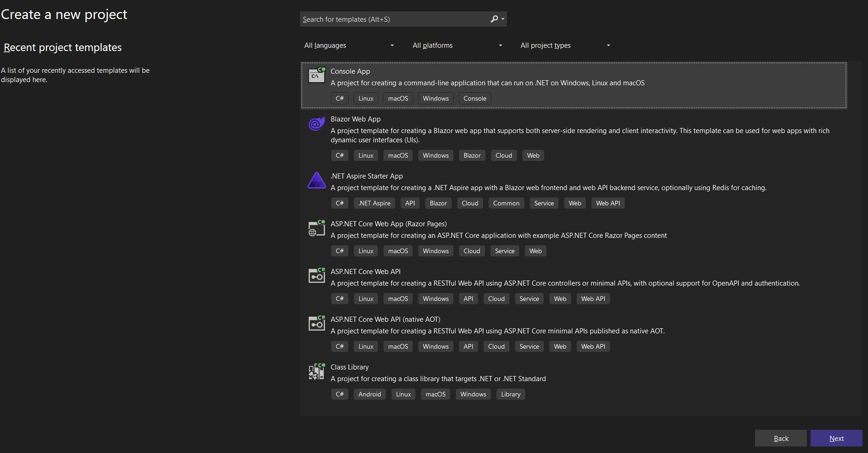The width and height of the screenshot is (868, 453).
Task: Select the Class Library template title
Action: coord(350,367)
